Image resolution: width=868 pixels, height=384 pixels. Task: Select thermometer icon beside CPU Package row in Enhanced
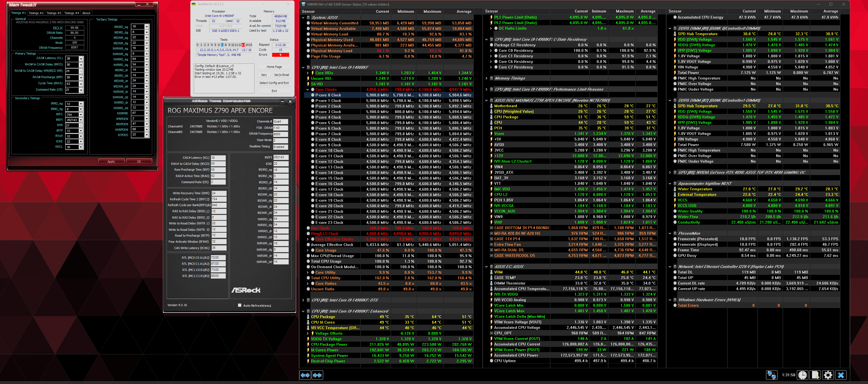[x=308, y=317]
